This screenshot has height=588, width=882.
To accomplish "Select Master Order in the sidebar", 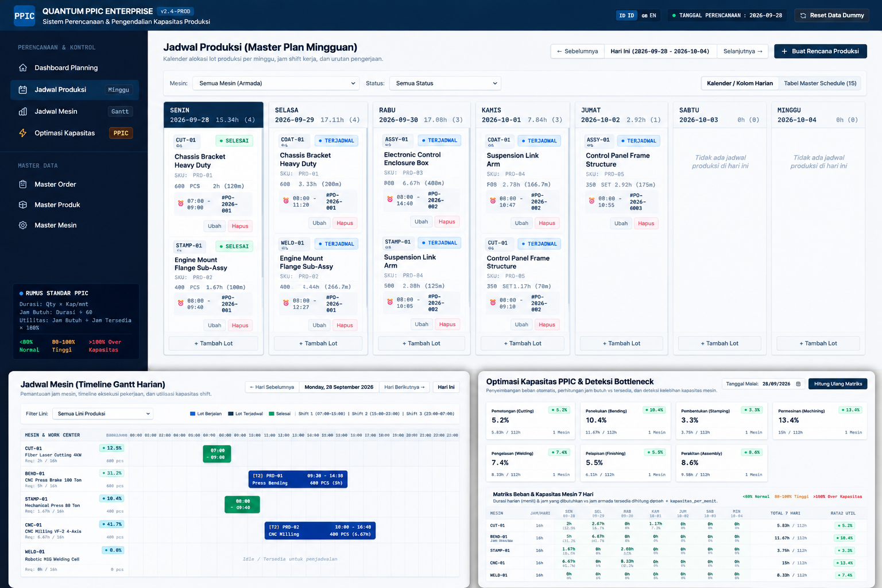I will click(x=75, y=184).
